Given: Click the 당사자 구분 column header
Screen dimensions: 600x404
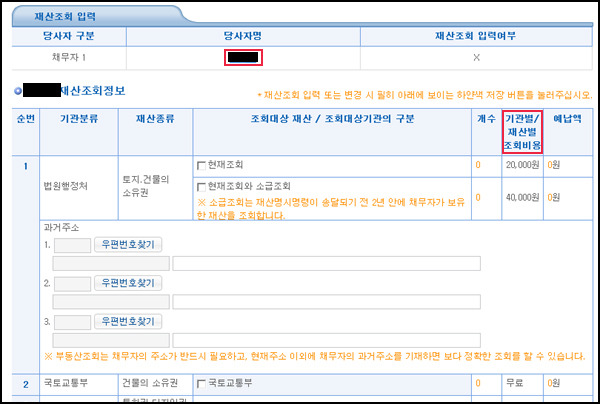Looking at the screenshot, I should point(69,36).
